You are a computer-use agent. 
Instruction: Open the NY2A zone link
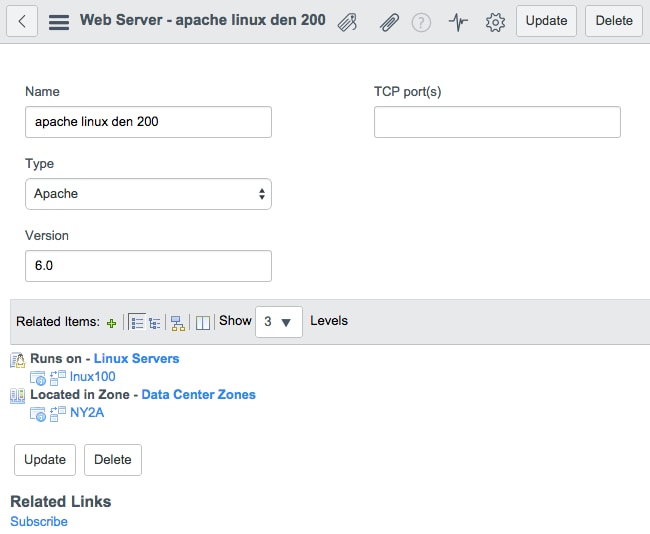[x=87, y=413]
